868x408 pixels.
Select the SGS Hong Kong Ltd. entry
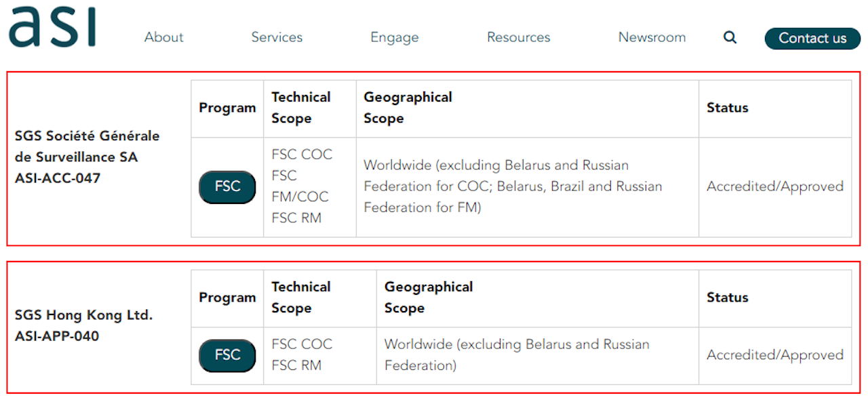click(83, 315)
